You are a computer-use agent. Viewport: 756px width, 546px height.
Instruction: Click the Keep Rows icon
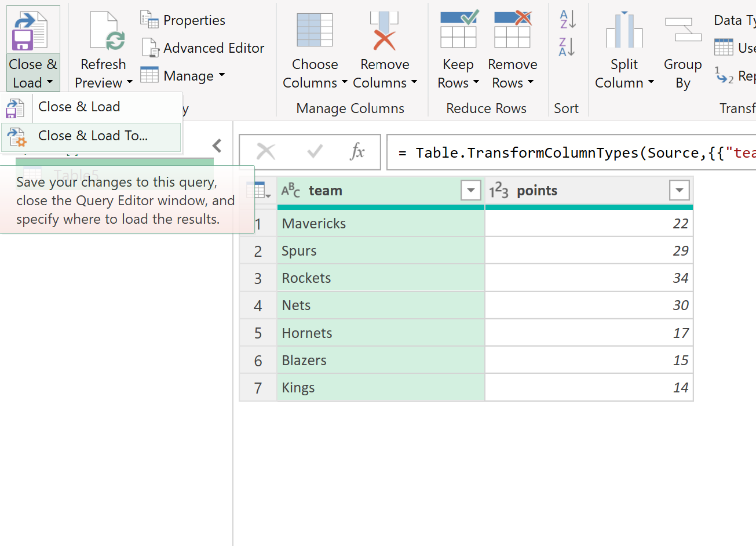click(x=458, y=29)
